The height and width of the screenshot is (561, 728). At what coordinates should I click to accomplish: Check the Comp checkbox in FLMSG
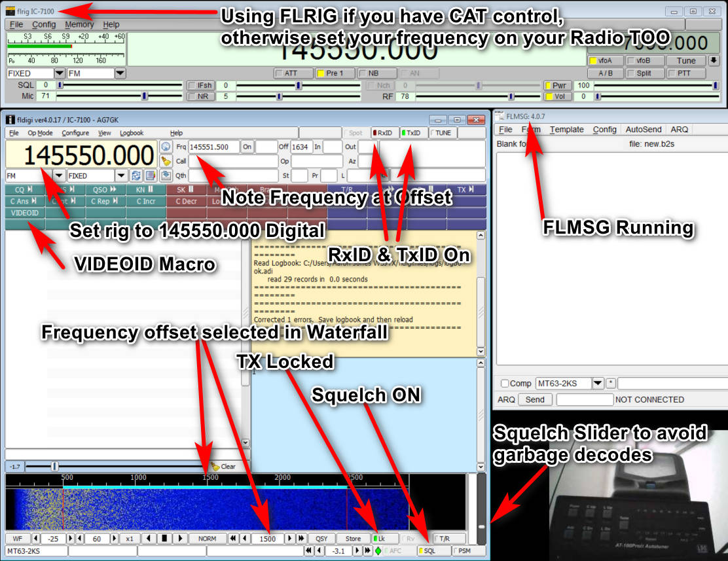click(505, 384)
